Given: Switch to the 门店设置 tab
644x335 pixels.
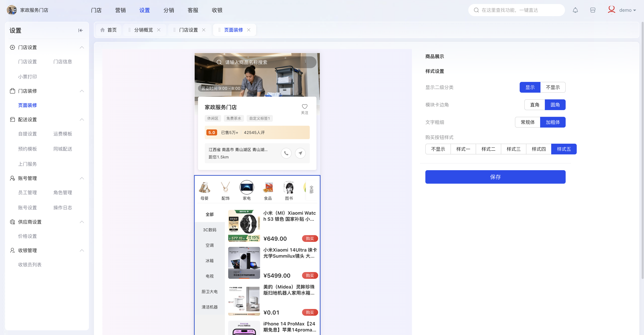Looking at the screenshot, I should click(188, 30).
